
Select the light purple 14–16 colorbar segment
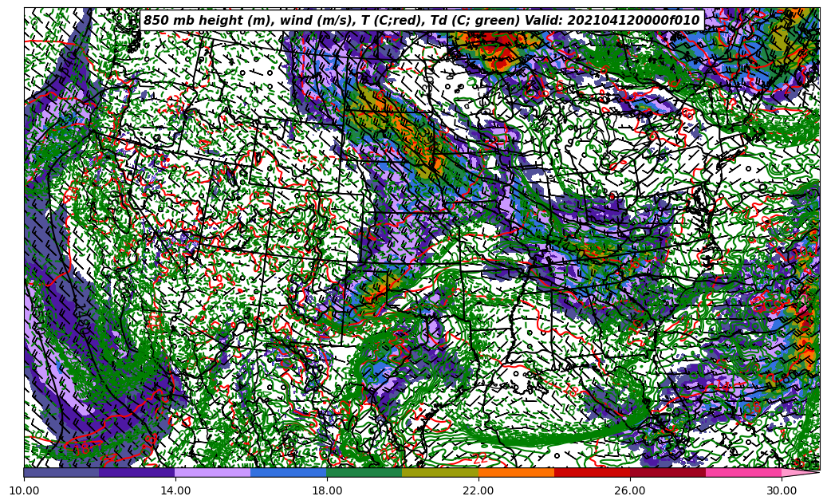click(x=213, y=472)
